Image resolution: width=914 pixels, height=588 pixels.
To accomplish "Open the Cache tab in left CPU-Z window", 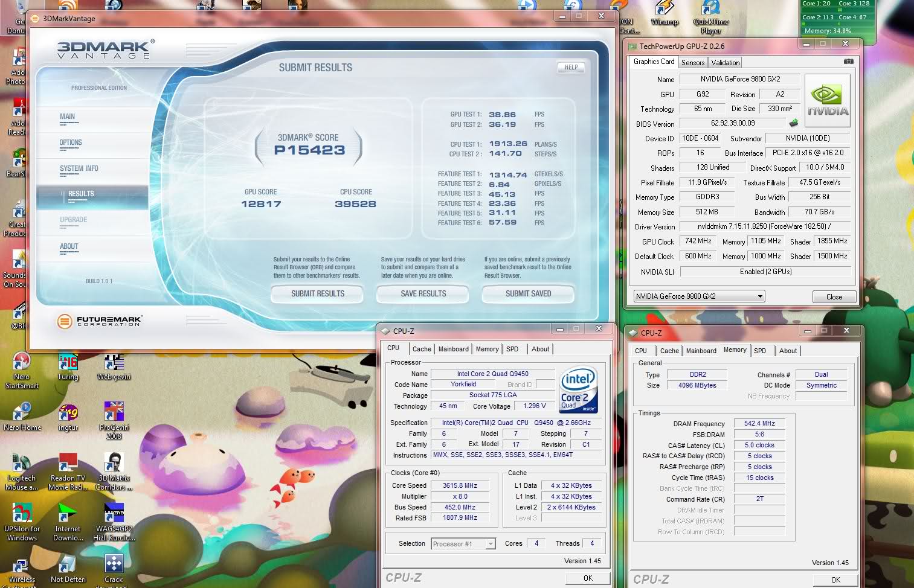I will point(422,349).
